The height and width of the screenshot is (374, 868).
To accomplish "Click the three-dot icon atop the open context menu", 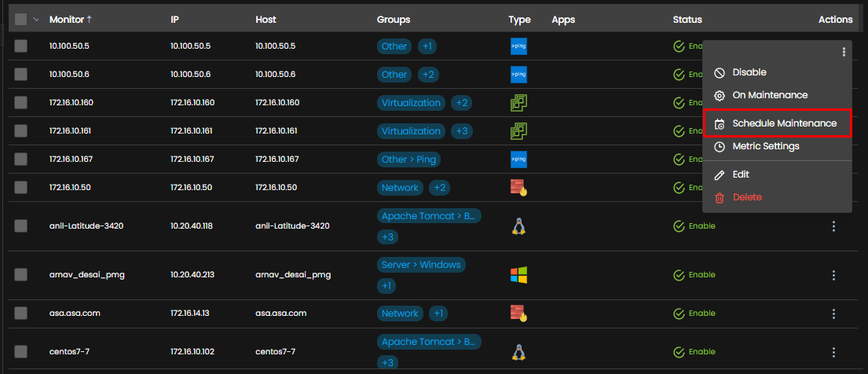I will click(x=844, y=52).
